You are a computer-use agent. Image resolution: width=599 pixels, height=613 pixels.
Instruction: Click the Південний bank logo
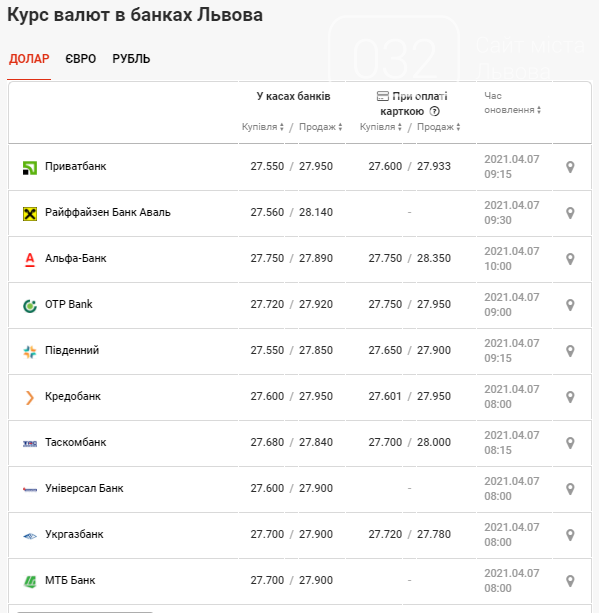pos(30,352)
